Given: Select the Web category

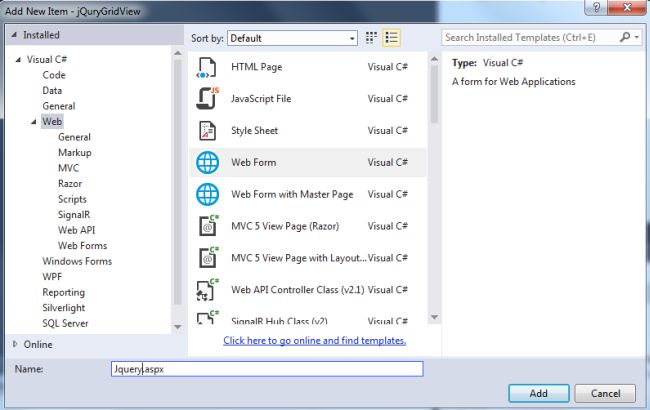Looking at the screenshot, I should click(x=52, y=121).
